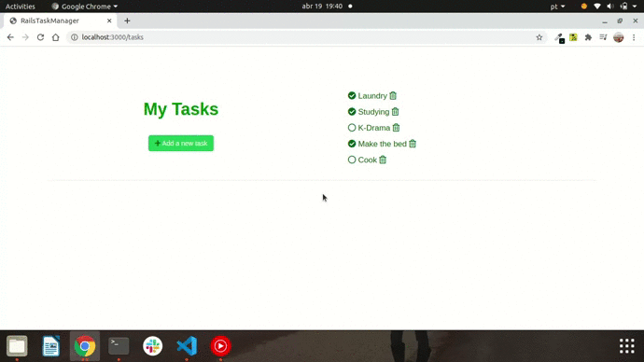Open the Chrome extensions puzzle icon
Screen dimensions: 644x362
(x=588, y=37)
